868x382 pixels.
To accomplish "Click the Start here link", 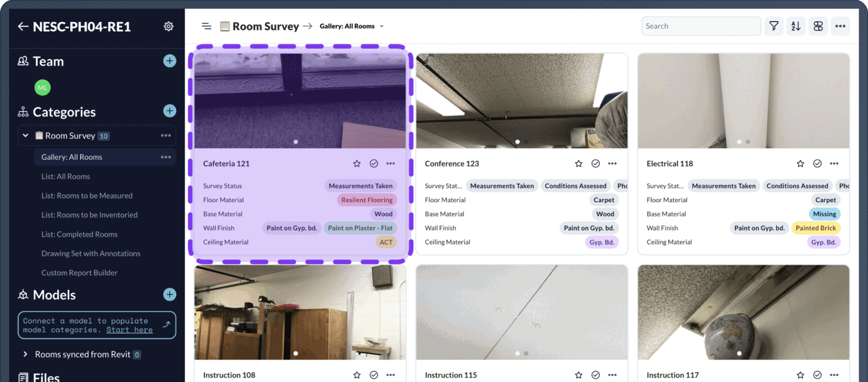I will tap(129, 330).
